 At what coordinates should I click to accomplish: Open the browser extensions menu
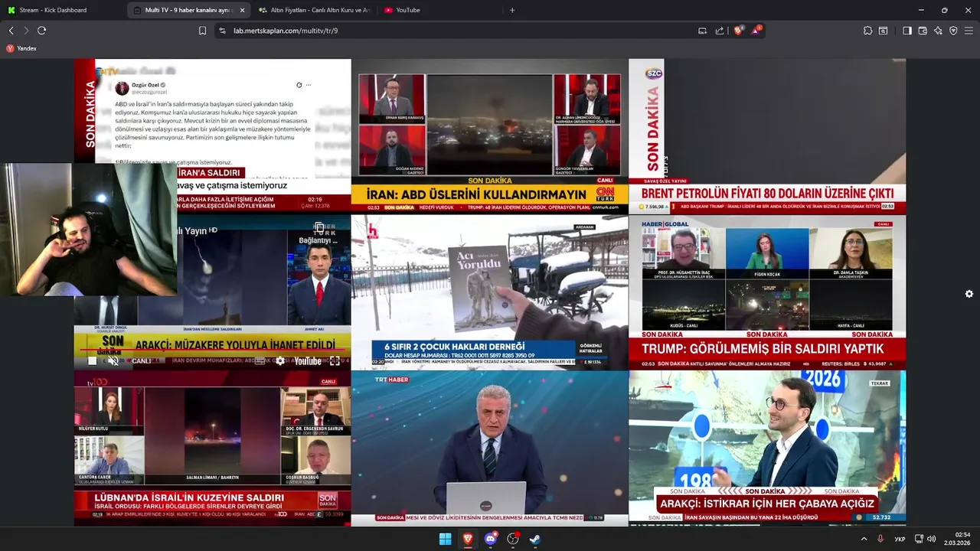[867, 31]
